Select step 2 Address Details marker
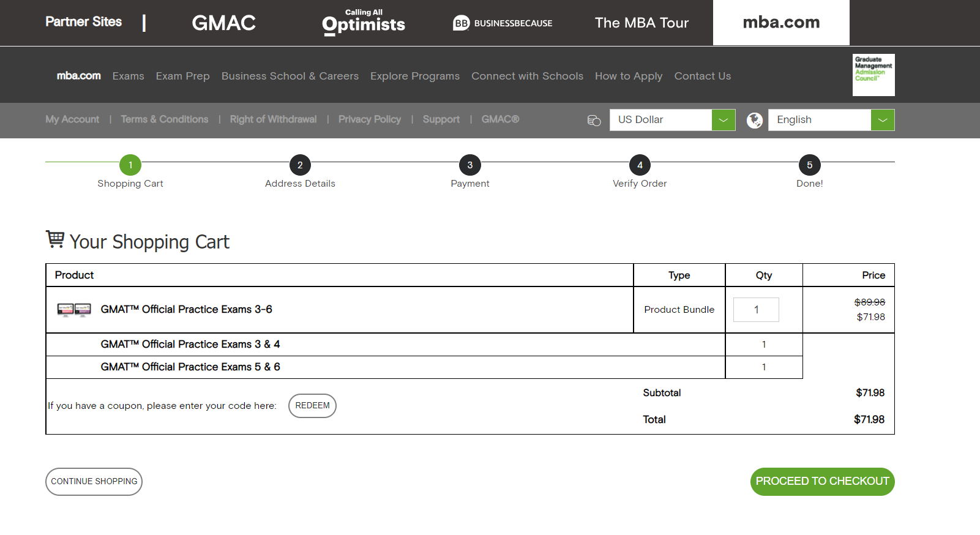The height and width of the screenshot is (535, 980). pyautogui.click(x=300, y=165)
